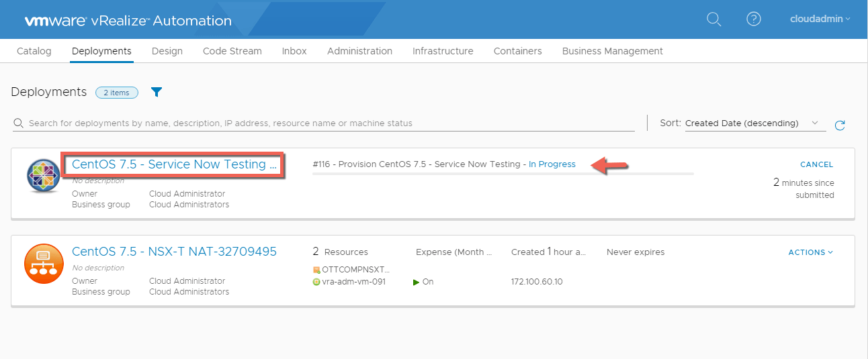
Task: Open CentOS 7.5 - NSX-T NAT-32709495 deployment
Action: [174, 252]
